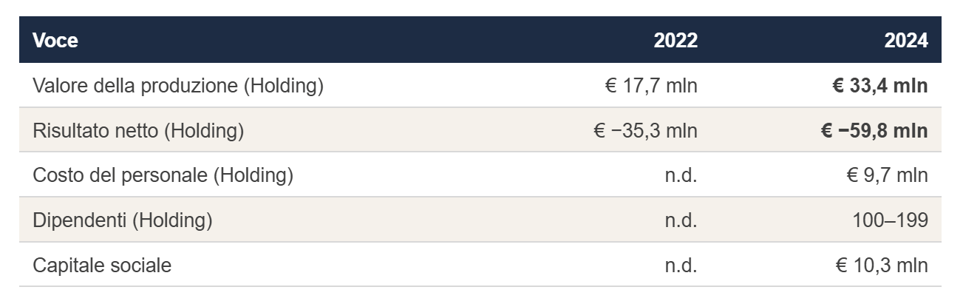Click the Risultato netto (Holding) row label

pyautogui.click(x=138, y=131)
